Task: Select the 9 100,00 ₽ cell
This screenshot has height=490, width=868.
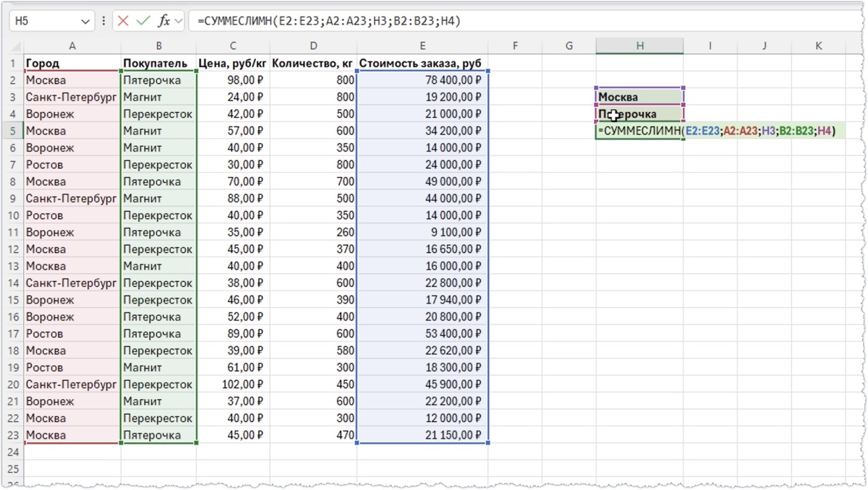Action: (x=423, y=233)
